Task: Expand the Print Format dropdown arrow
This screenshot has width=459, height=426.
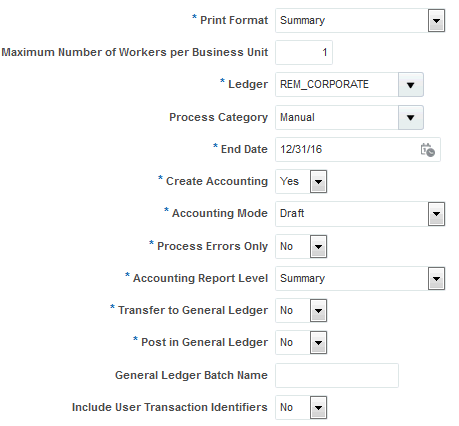Action: coord(436,21)
